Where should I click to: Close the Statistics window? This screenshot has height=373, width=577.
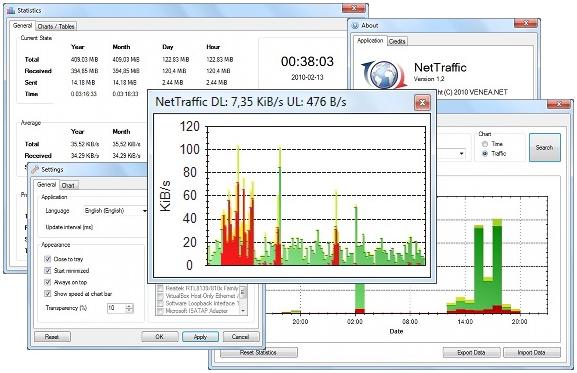tap(354, 8)
